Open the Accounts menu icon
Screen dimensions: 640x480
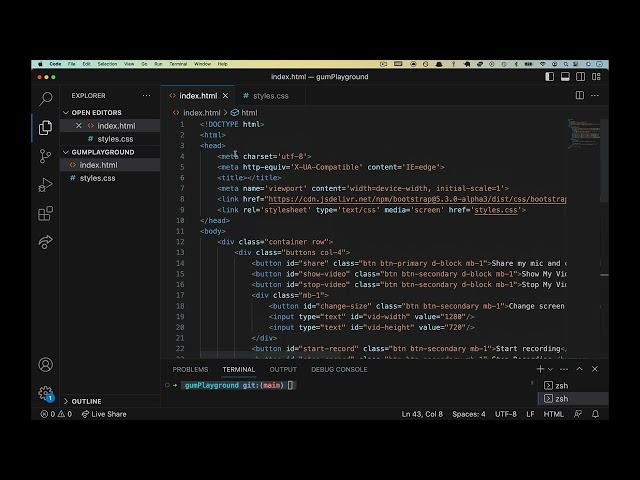click(45, 364)
